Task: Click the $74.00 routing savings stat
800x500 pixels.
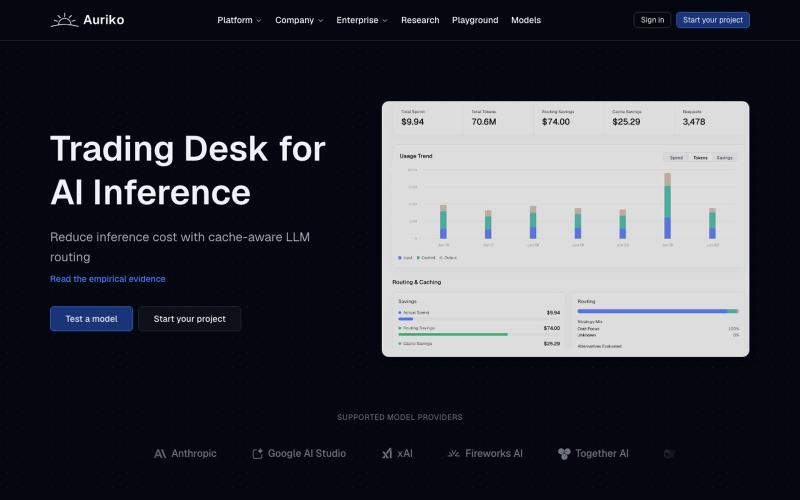Action: [x=556, y=121]
